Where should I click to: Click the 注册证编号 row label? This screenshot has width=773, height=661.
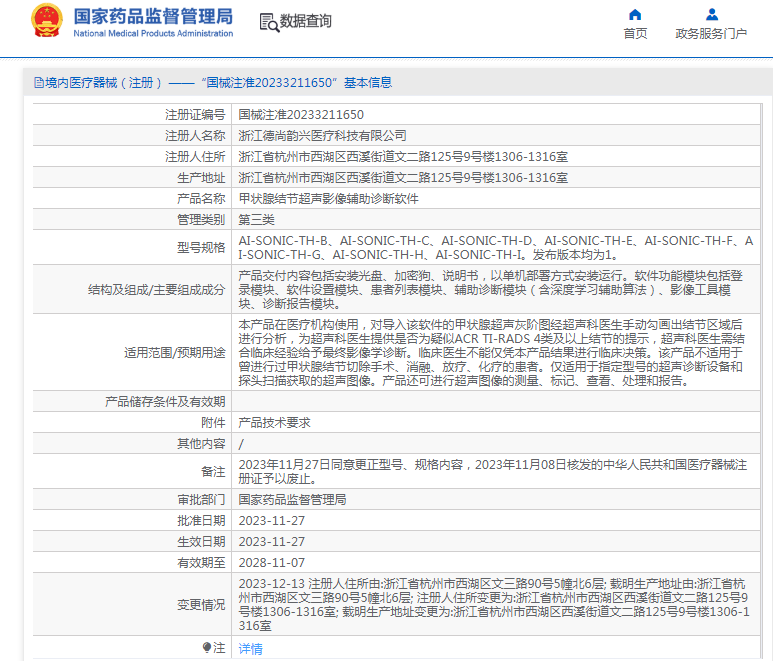(x=195, y=115)
